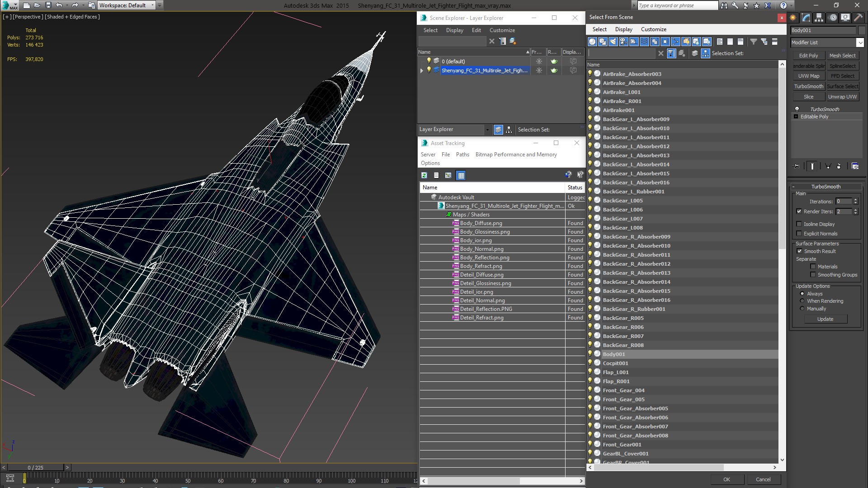Screen dimensions: 868x488
Task: Open the Utilities hammer tab
Action: (x=858, y=18)
